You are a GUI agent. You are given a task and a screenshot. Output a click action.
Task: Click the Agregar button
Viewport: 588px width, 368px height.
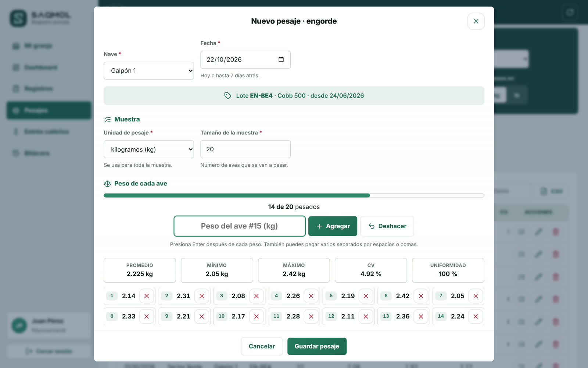(x=333, y=226)
